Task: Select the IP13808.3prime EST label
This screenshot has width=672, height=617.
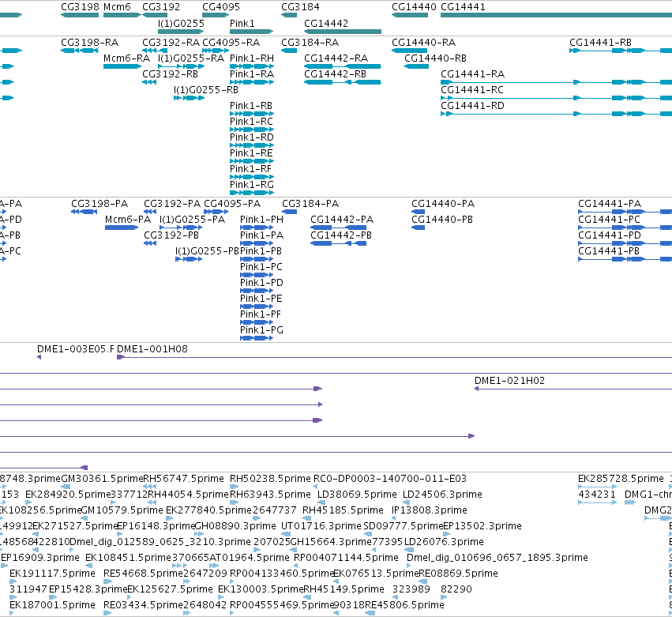Action: pyautogui.click(x=429, y=510)
